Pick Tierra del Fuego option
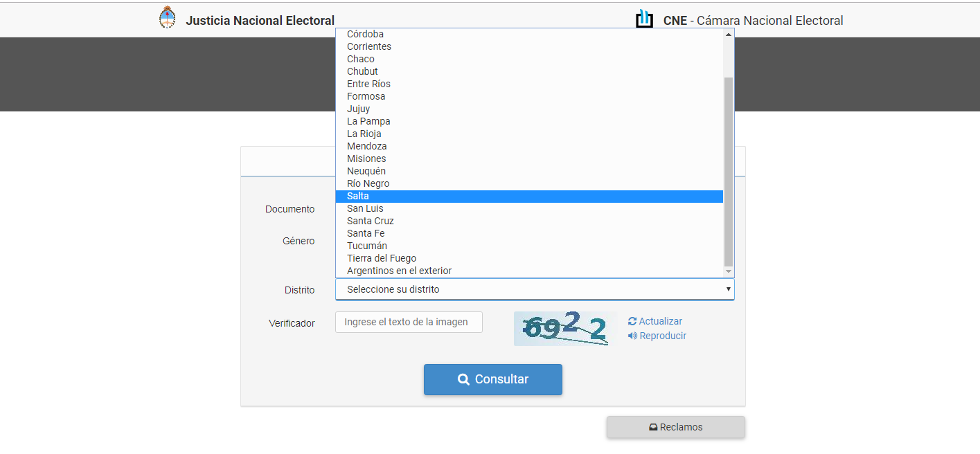This screenshot has width=980, height=454. pyautogui.click(x=382, y=258)
